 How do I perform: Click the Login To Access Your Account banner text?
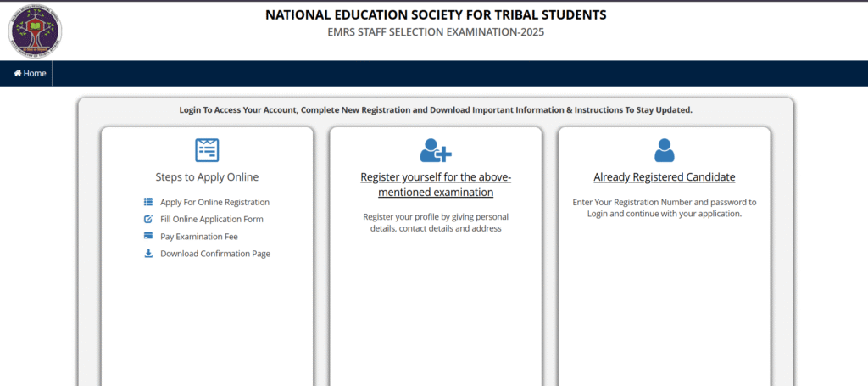(x=436, y=110)
